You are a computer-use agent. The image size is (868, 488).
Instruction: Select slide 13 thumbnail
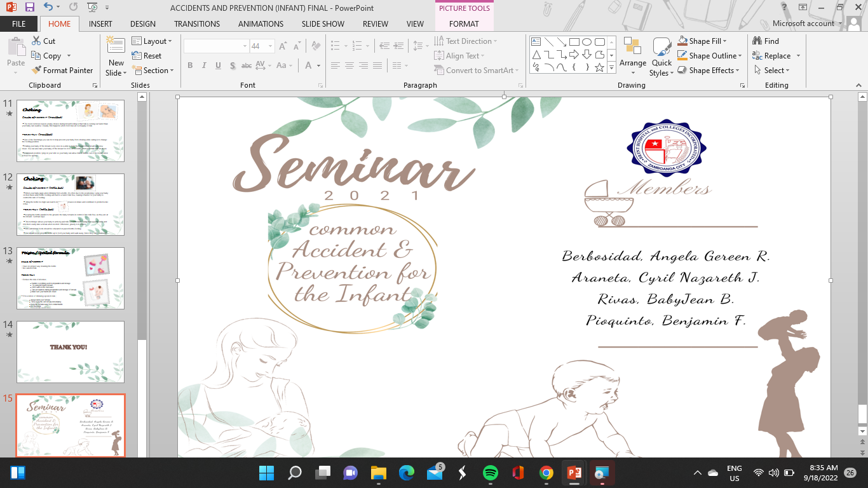[x=71, y=278]
